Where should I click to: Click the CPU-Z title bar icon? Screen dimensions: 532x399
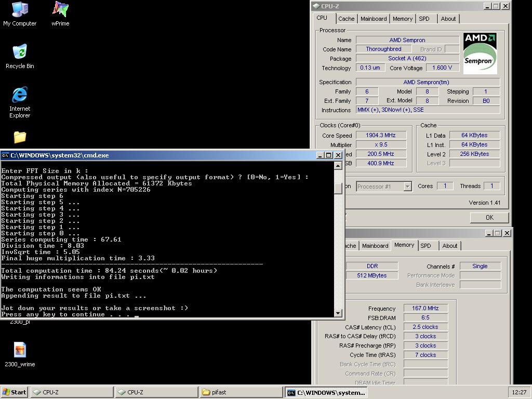(x=316, y=6)
